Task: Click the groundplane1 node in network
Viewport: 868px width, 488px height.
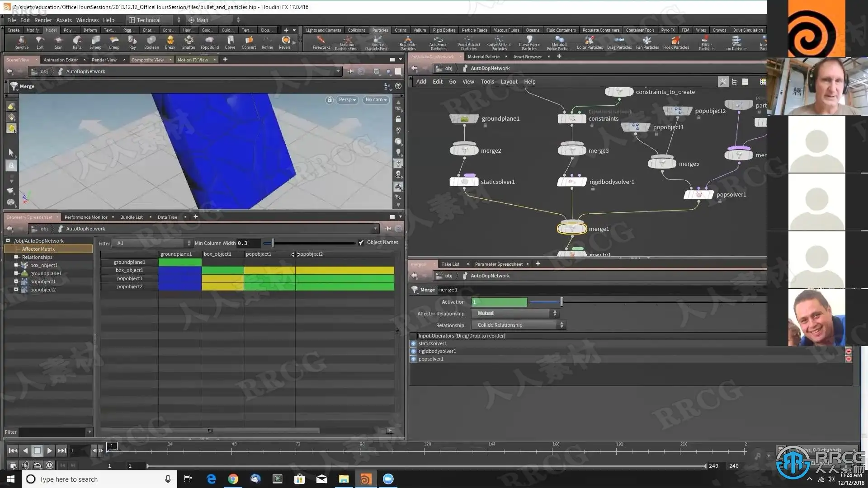Action: pos(464,119)
